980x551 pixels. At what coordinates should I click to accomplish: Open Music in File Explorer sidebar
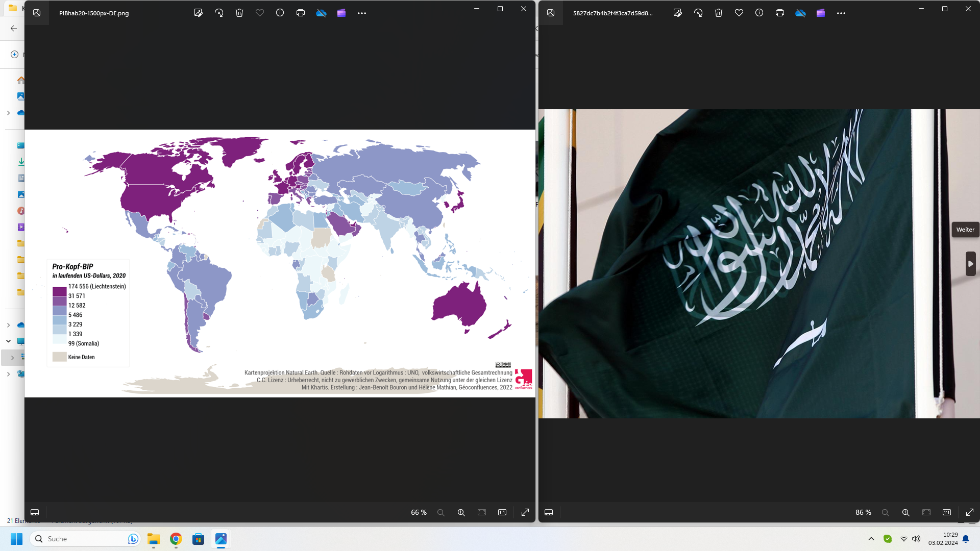click(x=21, y=211)
